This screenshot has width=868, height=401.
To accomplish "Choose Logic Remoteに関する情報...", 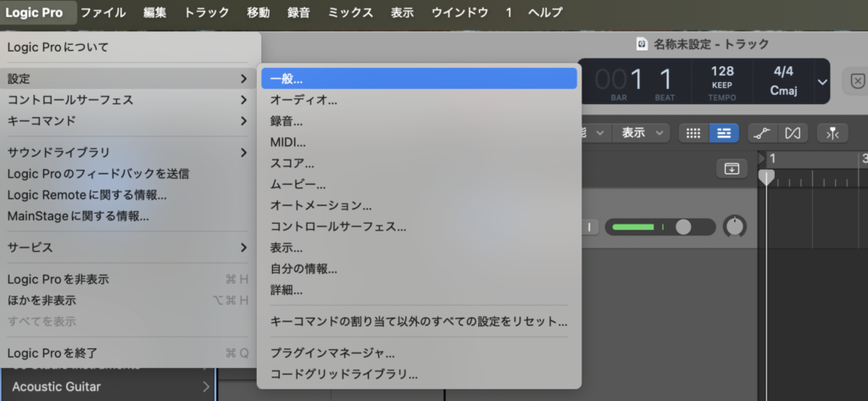I will (130, 195).
